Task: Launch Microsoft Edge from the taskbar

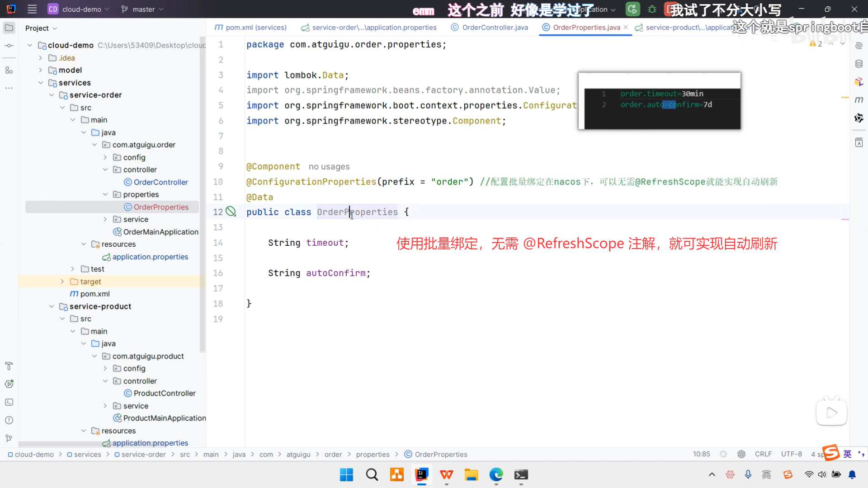Action: pos(496,475)
